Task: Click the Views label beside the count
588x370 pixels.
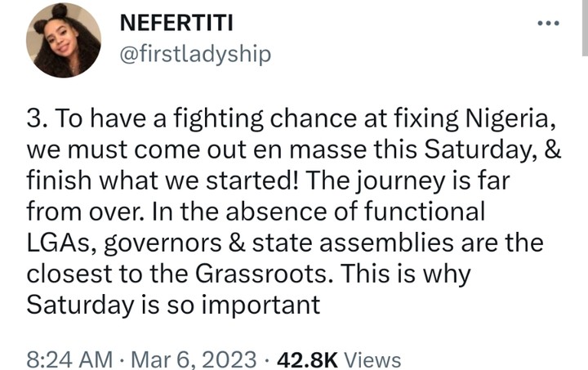Action: pyautogui.click(x=373, y=359)
